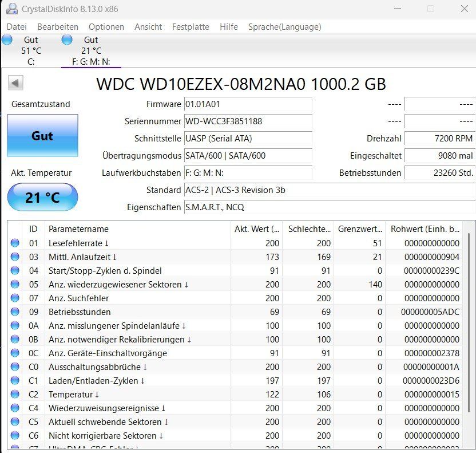The height and width of the screenshot is (453, 476).
Task: Click raw value 000000002378 in Einschaltvorgänge row
Action: click(432, 353)
